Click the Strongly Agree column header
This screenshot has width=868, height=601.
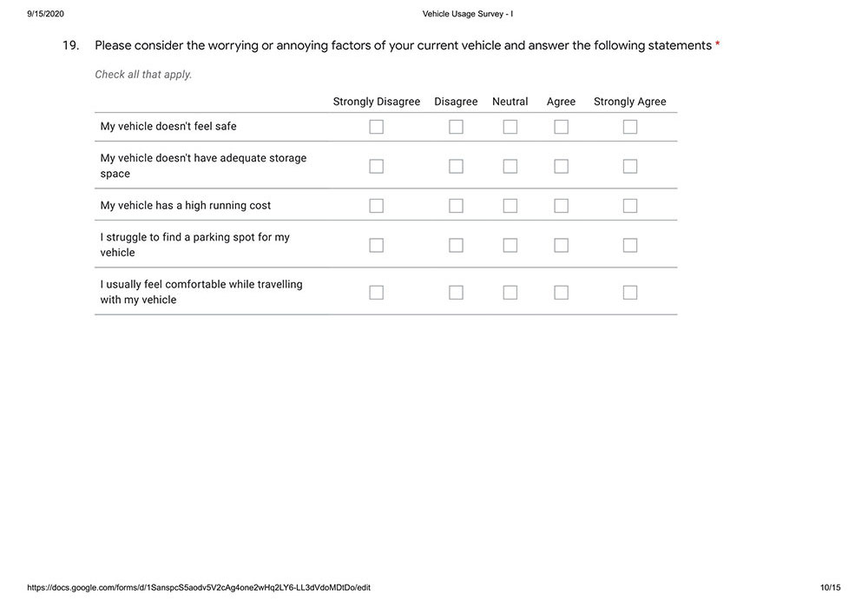click(629, 102)
